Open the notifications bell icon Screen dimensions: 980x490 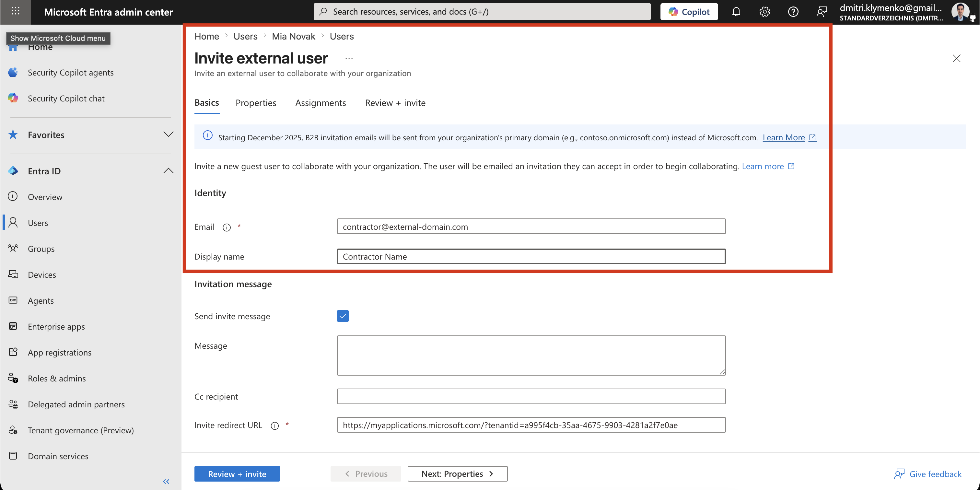tap(736, 12)
